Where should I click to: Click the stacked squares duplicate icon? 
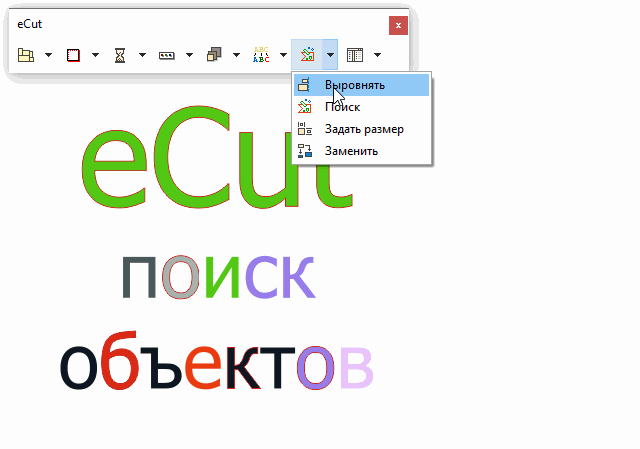pyautogui.click(x=214, y=54)
